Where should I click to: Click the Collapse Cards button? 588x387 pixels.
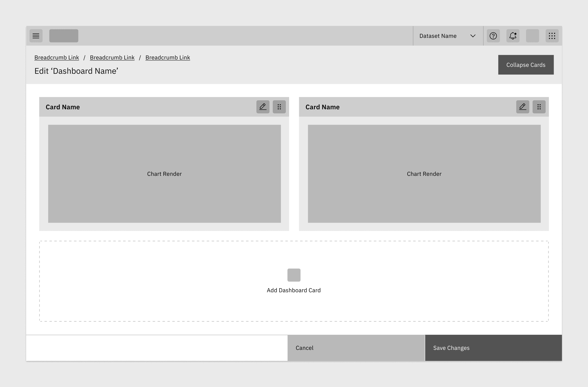526,65
